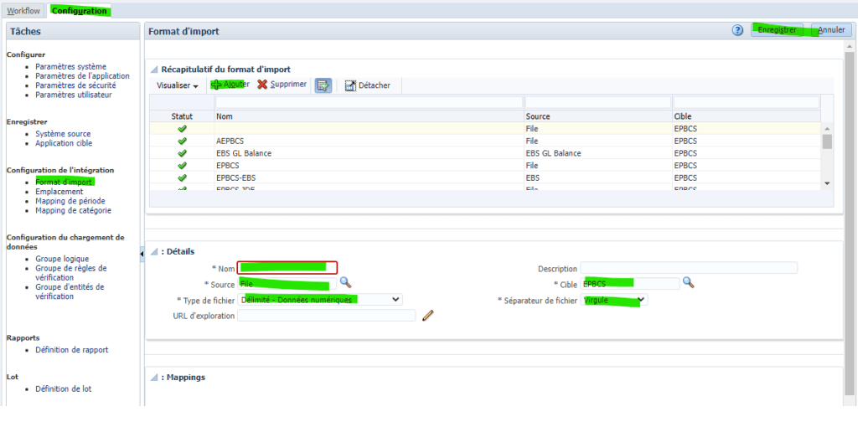Collapse Récapitulatif du format d'import section
The image size is (868, 422).
[x=154, y=69]
